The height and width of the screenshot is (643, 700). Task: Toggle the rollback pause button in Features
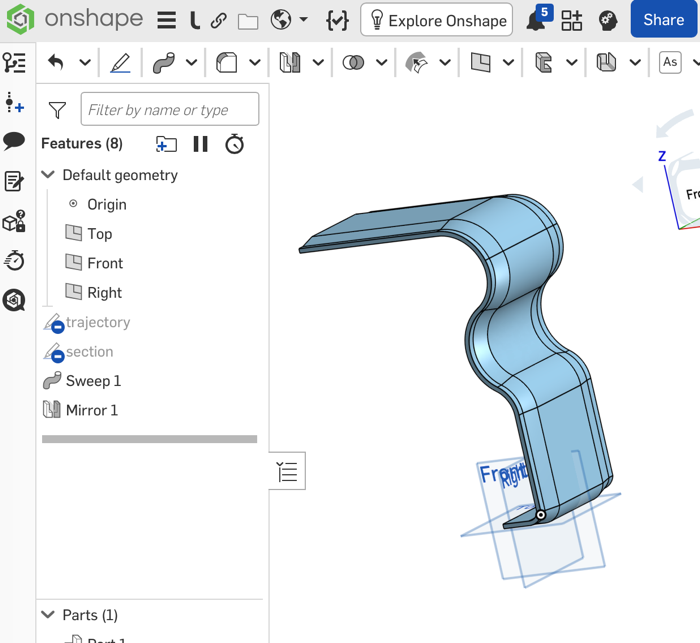tap(201, 144)
